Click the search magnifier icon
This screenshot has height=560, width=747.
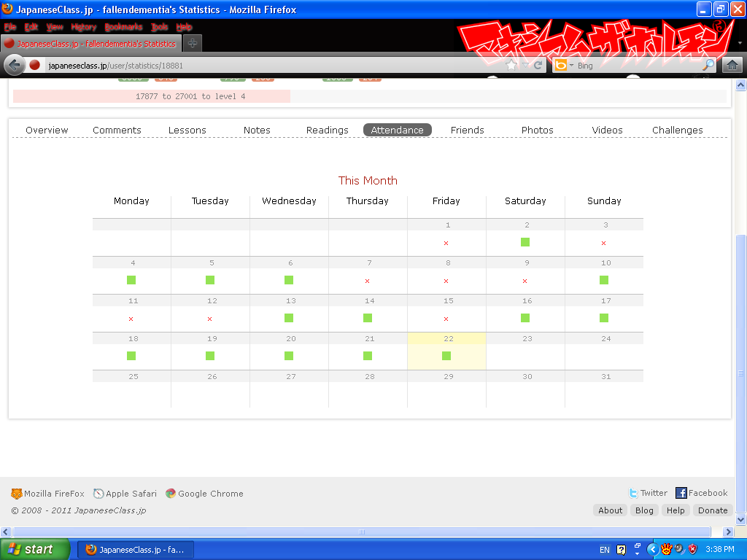[x=708, y=66]
